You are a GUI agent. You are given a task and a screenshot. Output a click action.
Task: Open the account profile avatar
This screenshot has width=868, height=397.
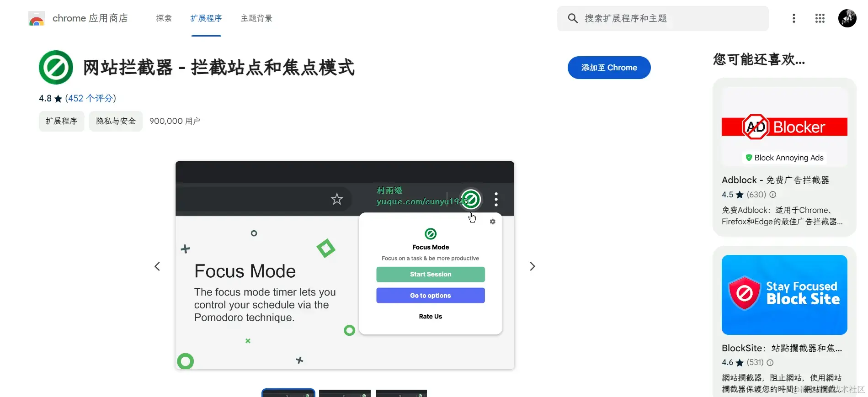[847, 18]
